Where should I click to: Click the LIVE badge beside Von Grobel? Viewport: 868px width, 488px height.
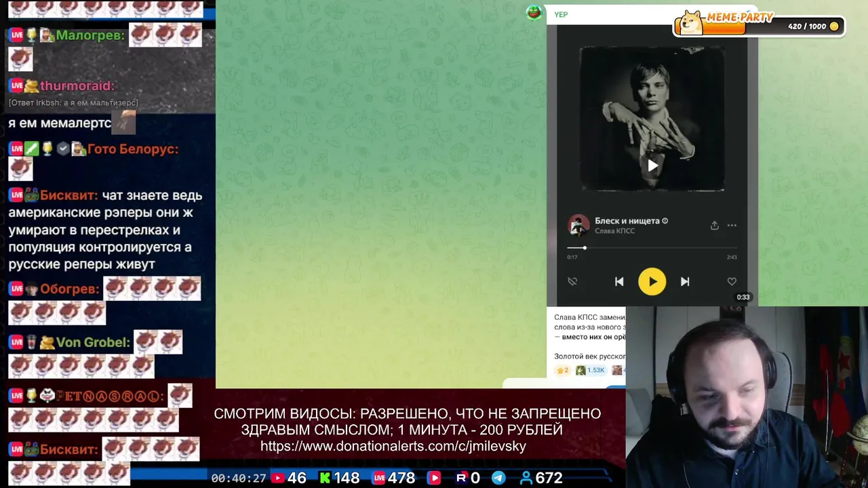coord(16,342)
